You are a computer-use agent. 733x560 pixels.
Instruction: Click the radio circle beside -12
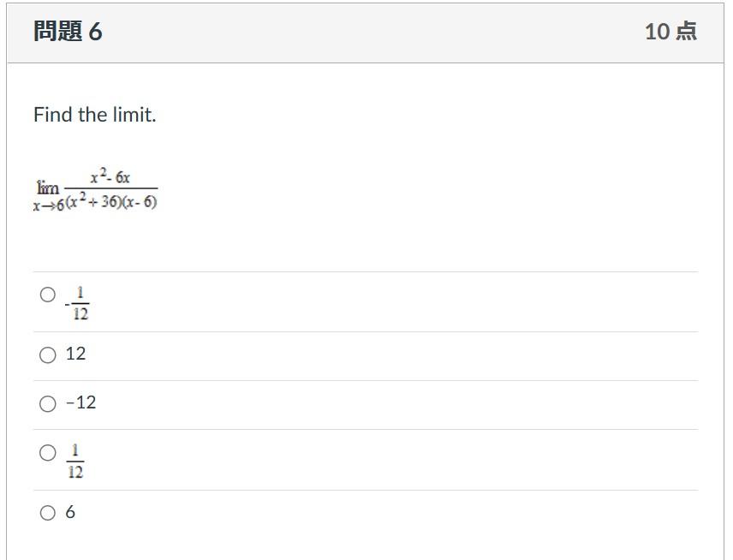47,402
